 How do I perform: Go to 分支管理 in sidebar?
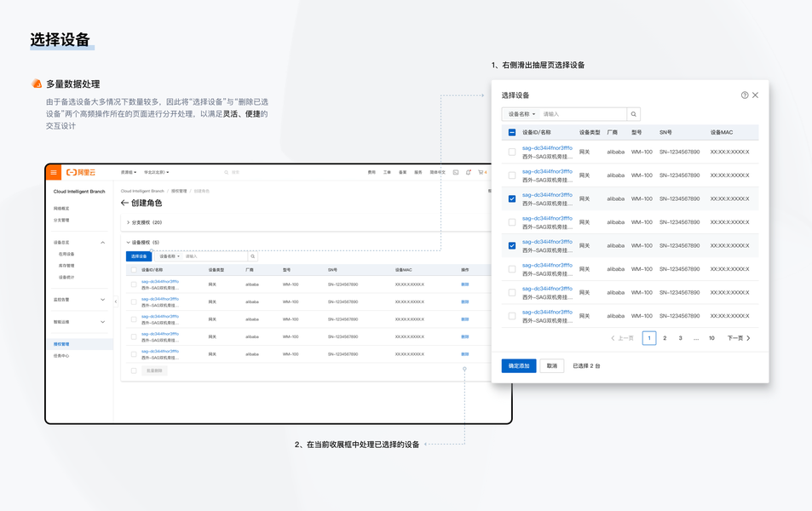[61, 220]
